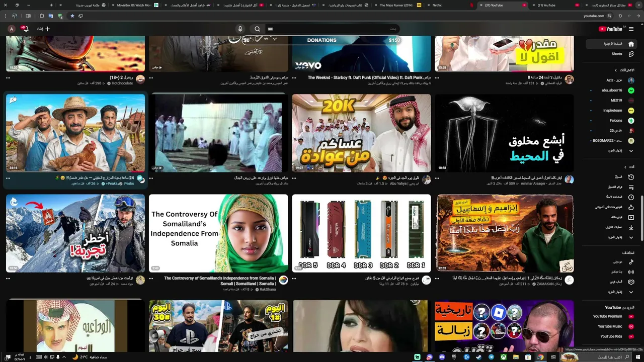Open Chrome three-dot menu
The height and width of the screenshot is (362, 644).
point(5,16)
